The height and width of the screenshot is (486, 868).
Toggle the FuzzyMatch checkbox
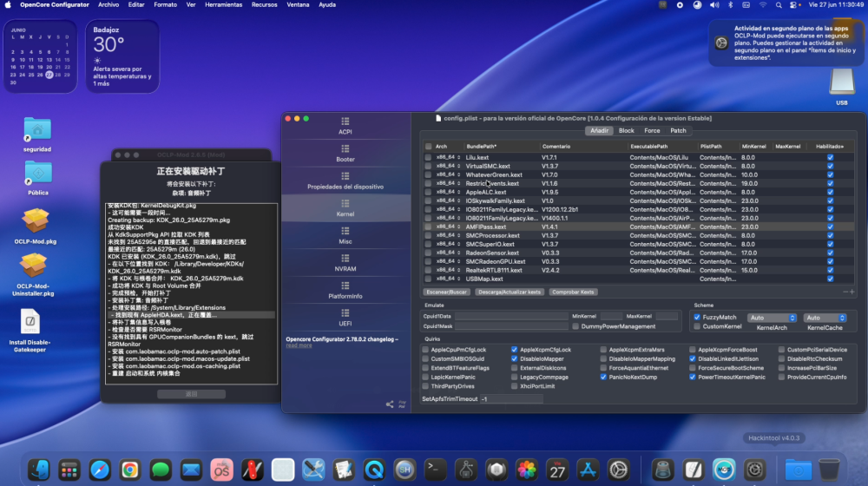697,317
